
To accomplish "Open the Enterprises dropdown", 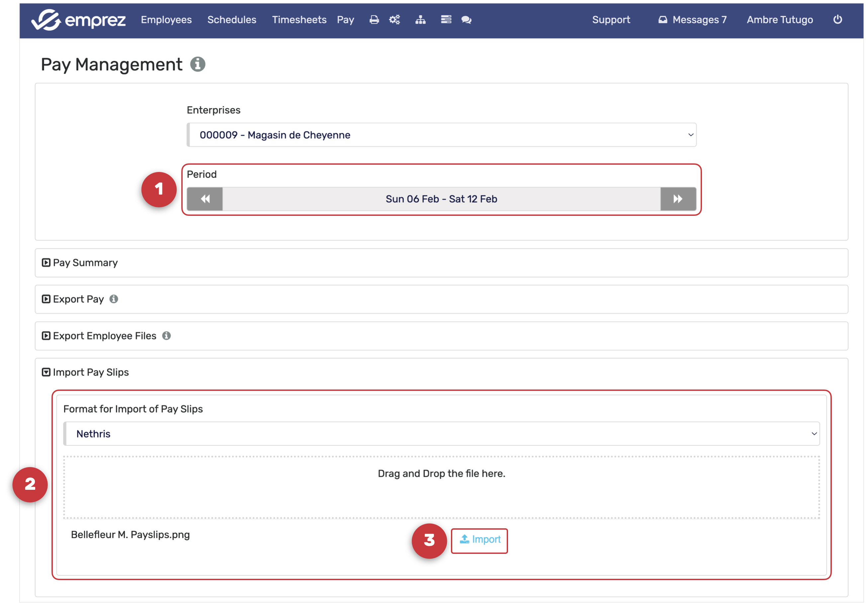I will 441,135.
